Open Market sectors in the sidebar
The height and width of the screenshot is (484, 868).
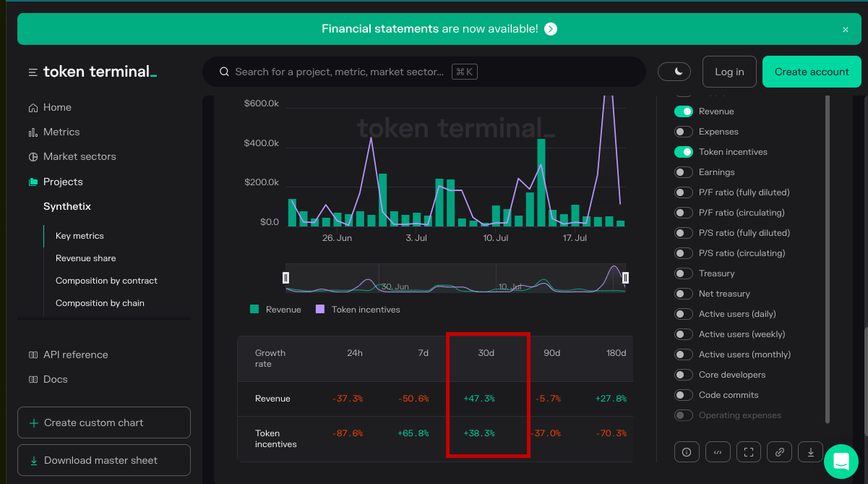pyautogui.click(x=80, y=156)
